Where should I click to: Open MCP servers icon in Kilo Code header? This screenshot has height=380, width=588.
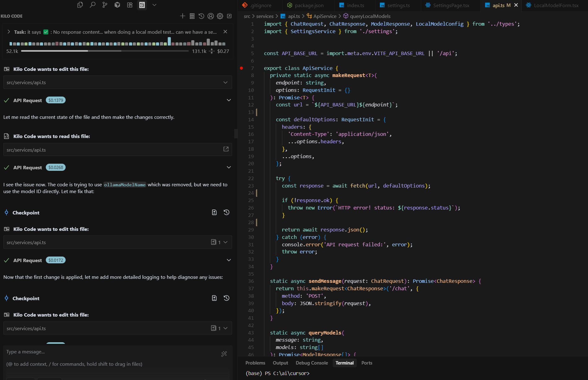(192, 16)
